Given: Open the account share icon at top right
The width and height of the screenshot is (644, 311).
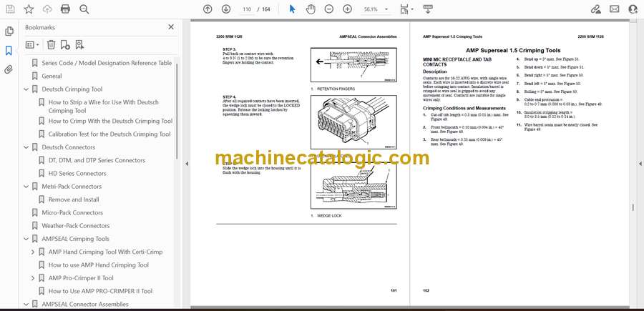Looking at the screenshot, I should click(x=633, y=9).
